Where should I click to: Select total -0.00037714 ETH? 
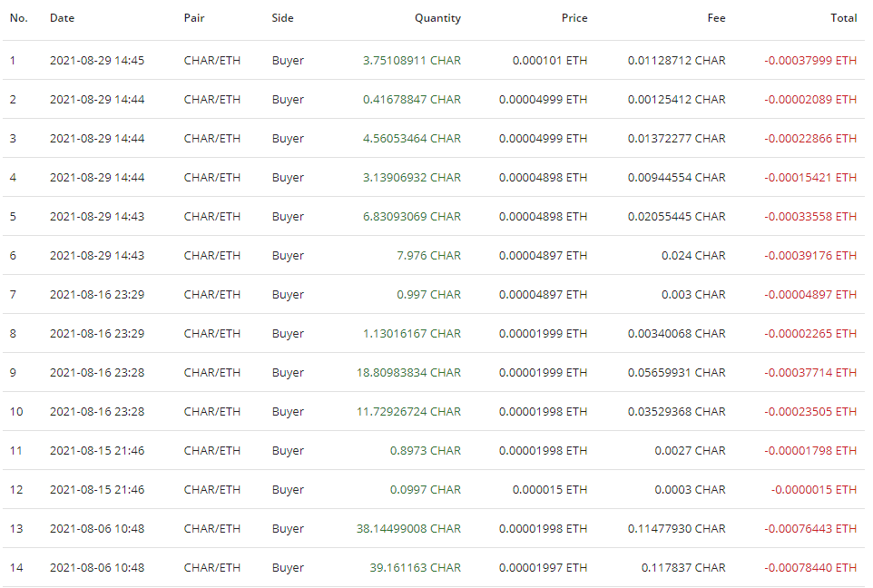pyautogui.click(x=810, y=372)
